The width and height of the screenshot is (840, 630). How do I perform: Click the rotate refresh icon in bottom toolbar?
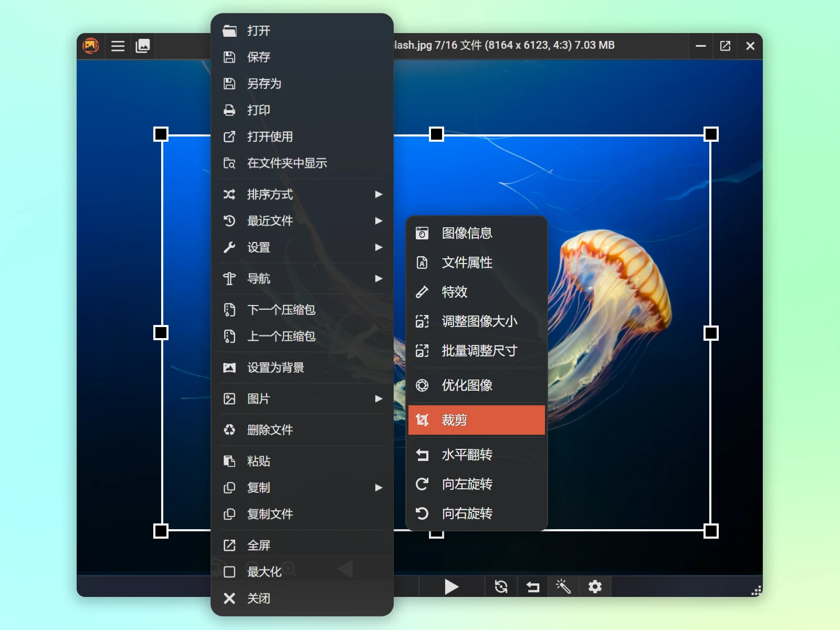pos(501,586)
